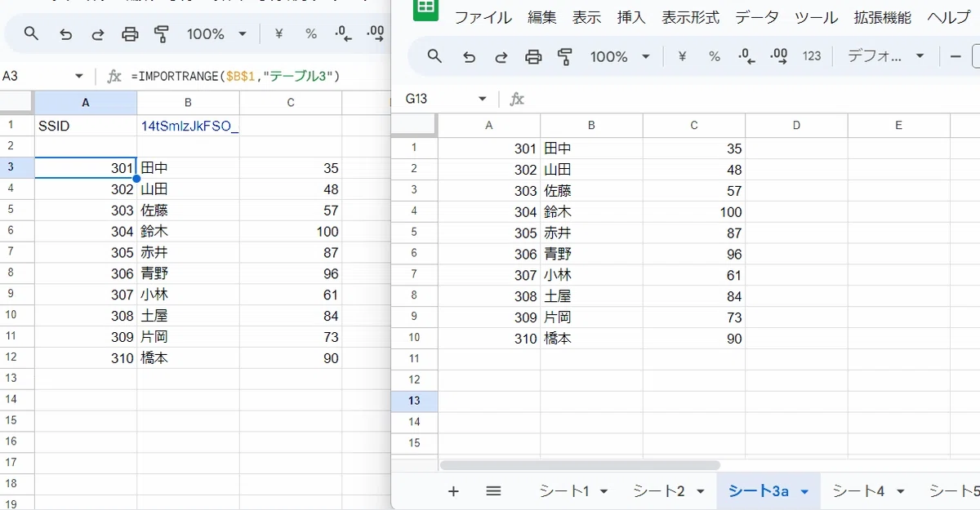Click search icon in left window toolbar

[31, 33]
